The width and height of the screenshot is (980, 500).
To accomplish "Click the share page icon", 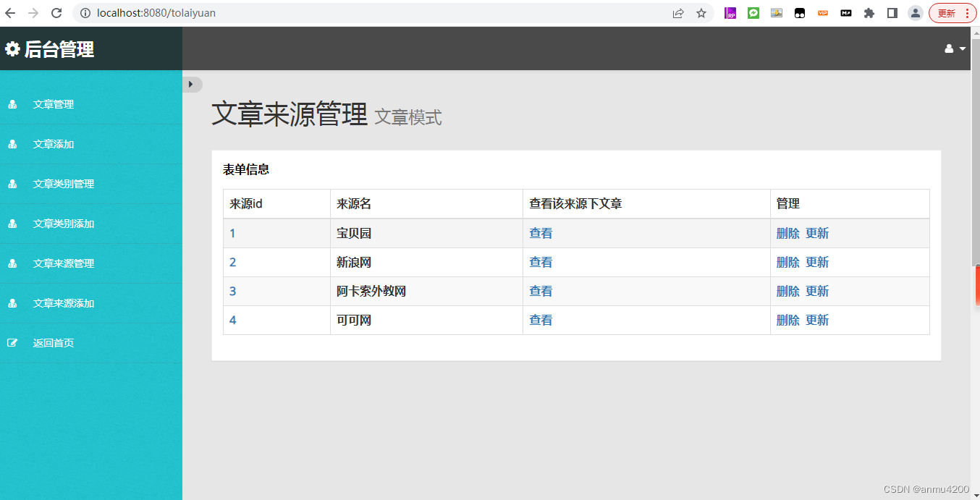I will pyautogui.click(x=678, y=13).
